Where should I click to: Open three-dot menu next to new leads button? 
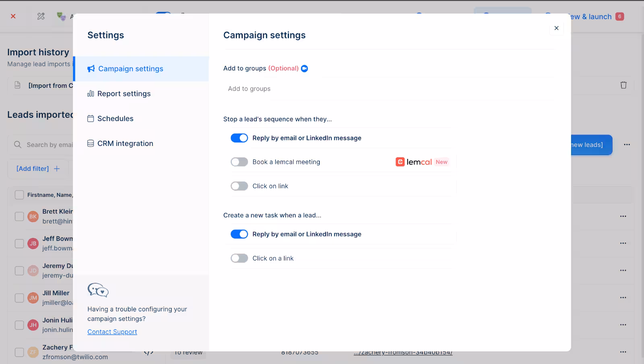[x=627, y=145]
